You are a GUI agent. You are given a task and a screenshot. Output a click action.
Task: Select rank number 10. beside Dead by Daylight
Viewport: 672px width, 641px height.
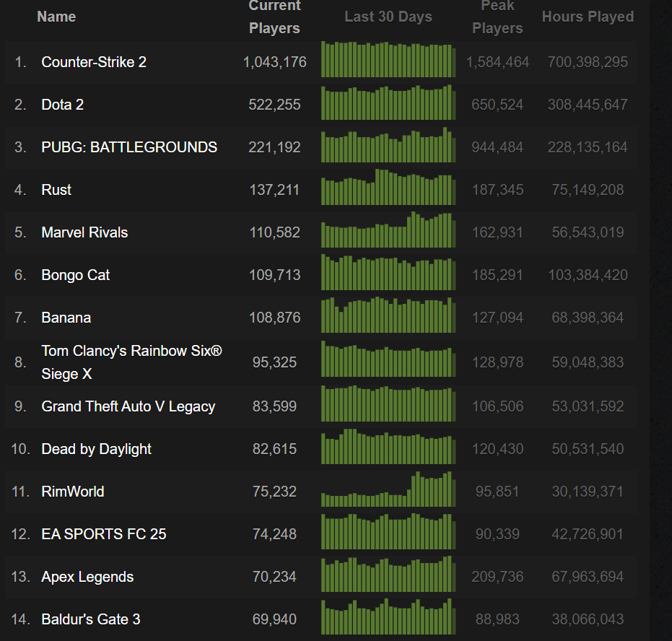[20, 449]
